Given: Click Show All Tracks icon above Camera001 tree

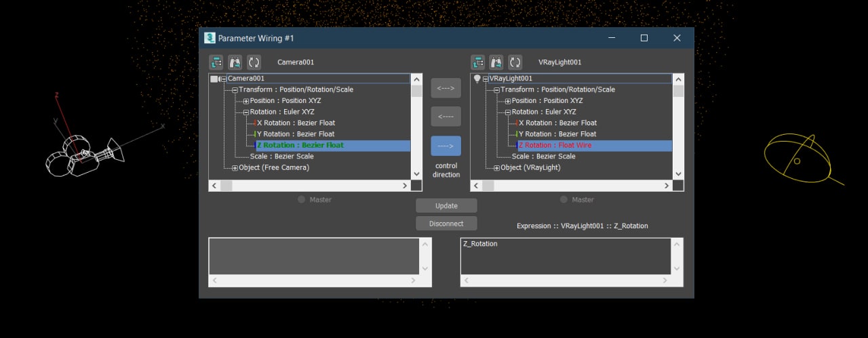Looking at the screenshot, I should tap(216, 62).
